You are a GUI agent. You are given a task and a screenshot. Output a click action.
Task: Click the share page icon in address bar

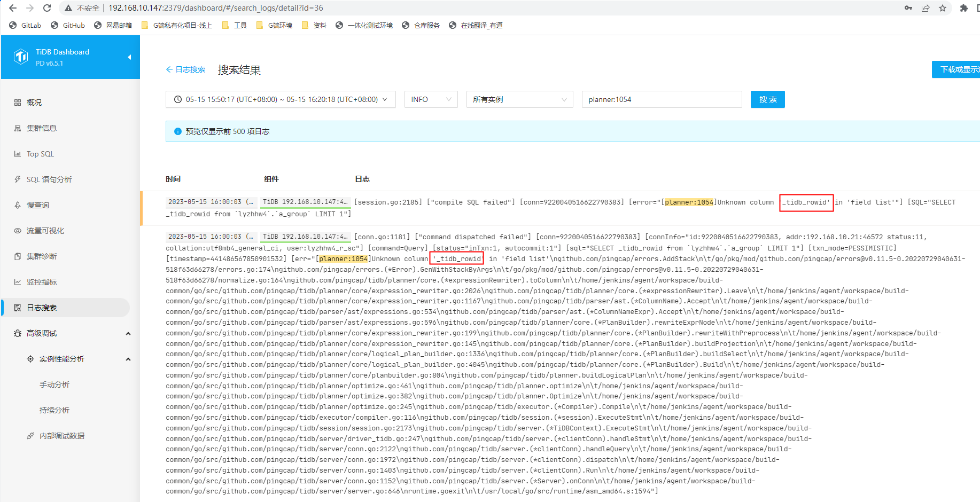pos(925,8)
